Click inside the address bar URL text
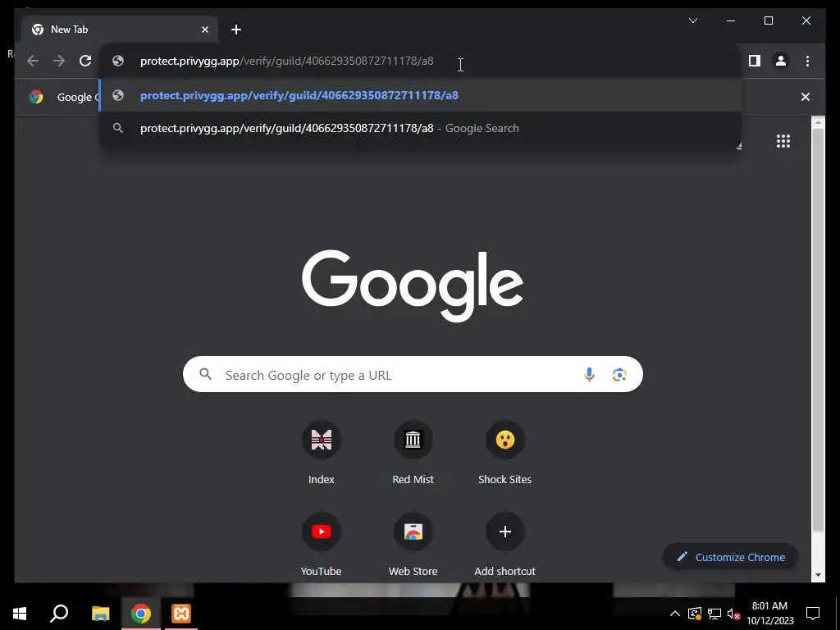840x630 pixels. 286,61
